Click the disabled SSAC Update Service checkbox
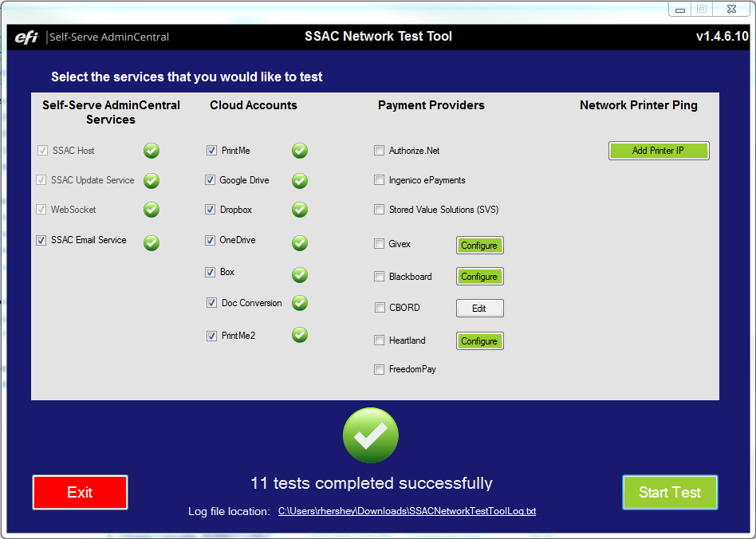The height and width of the screenshot is (539, 756). click(x=41, y=180)
